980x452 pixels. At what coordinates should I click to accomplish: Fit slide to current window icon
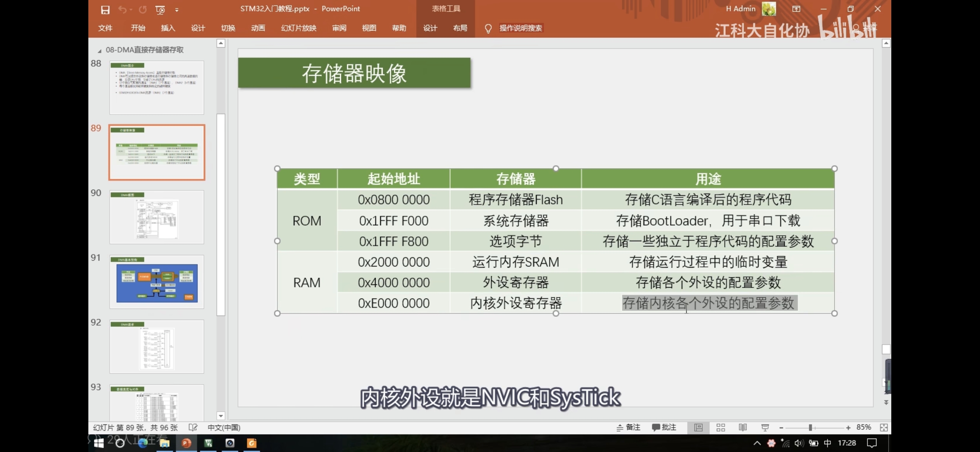(x=884, y=427)
